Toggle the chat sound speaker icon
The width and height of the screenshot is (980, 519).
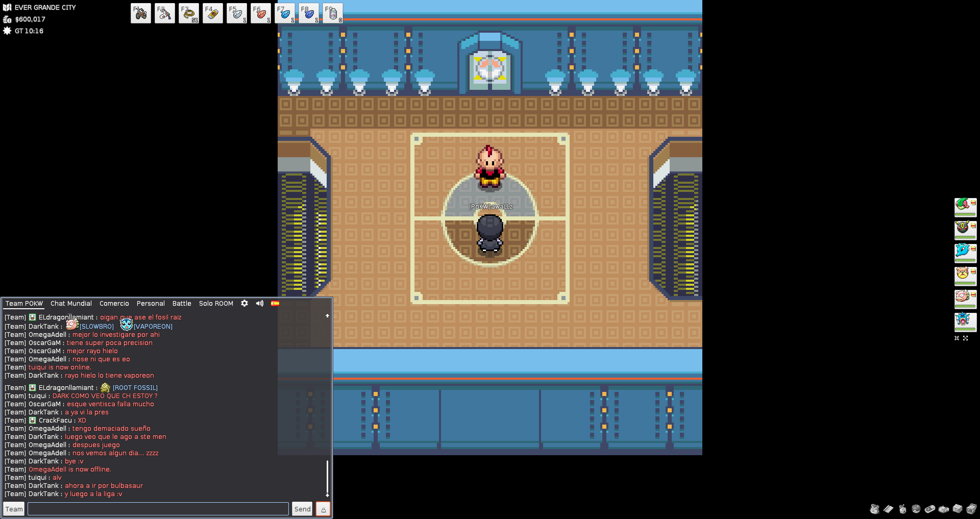260,303
